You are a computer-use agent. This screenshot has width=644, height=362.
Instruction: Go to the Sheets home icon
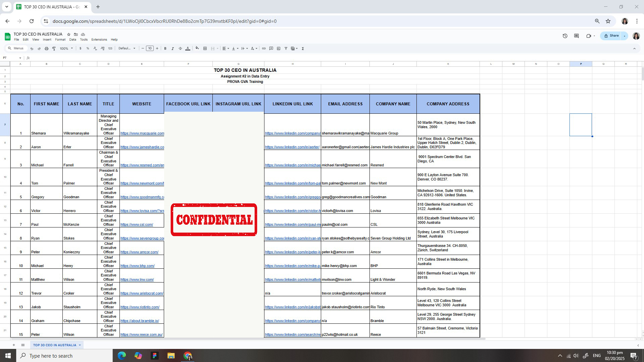click(7, 37)
